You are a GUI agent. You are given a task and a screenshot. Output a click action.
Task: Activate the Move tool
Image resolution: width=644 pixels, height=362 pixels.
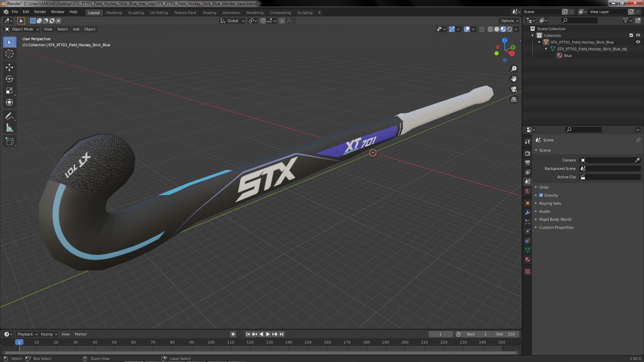(9, 67)
